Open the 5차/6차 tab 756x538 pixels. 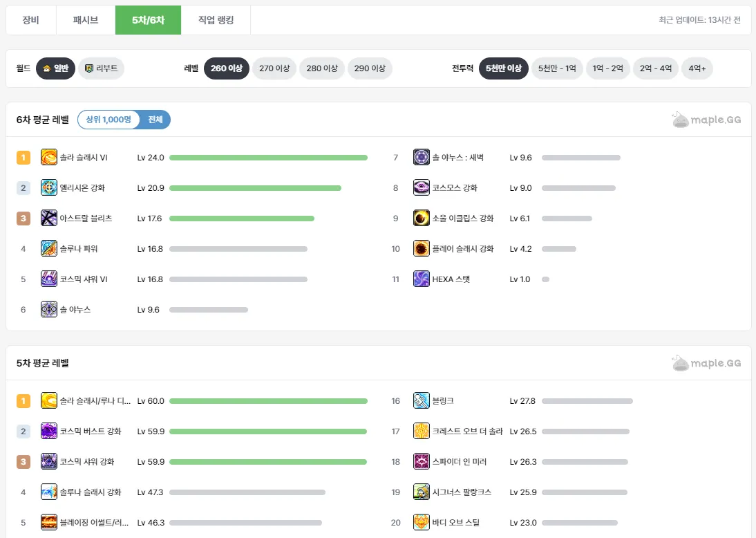click(148, 20)
